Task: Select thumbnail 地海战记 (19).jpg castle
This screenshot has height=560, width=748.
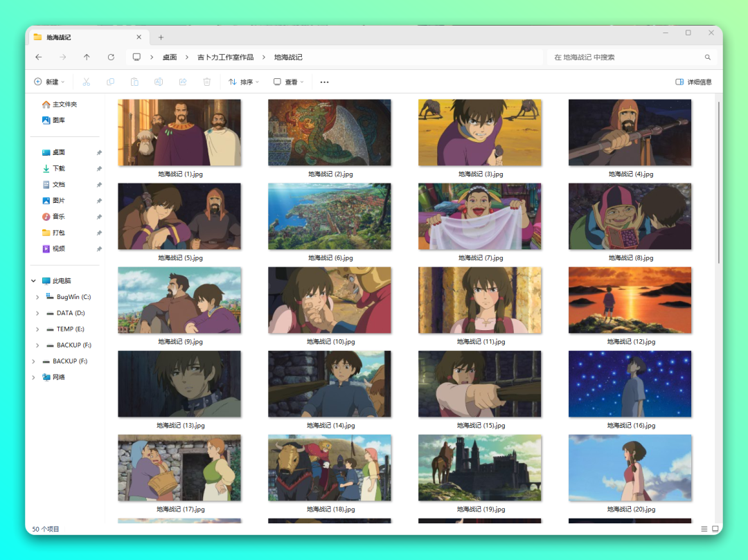Action: pos(480,467)
